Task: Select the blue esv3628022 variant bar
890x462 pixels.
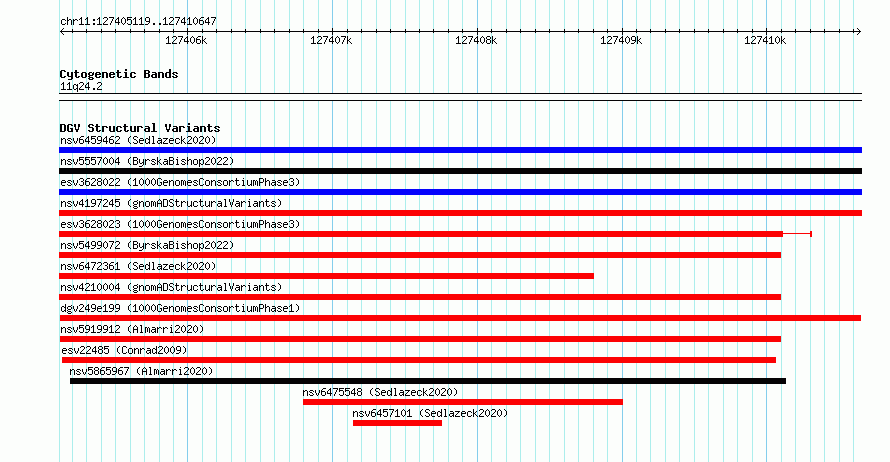Action: tap(460, 192)
